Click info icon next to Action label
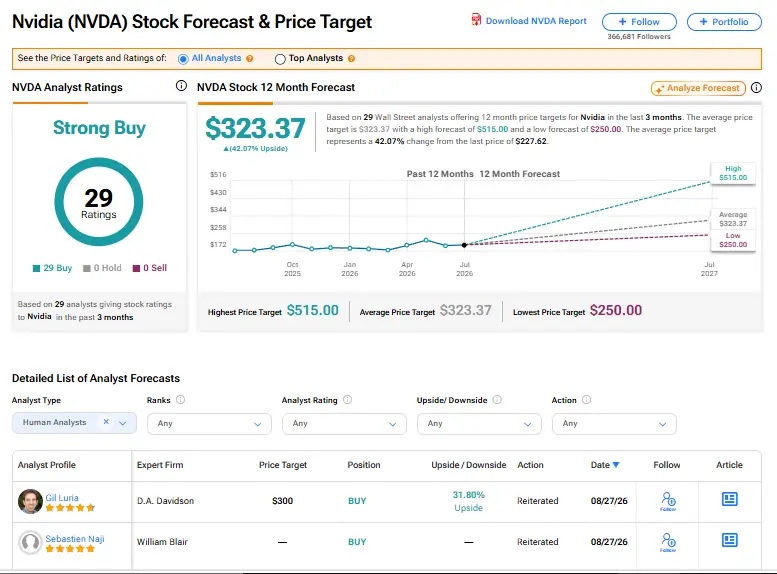777x574 pixels. coord(586,400)
